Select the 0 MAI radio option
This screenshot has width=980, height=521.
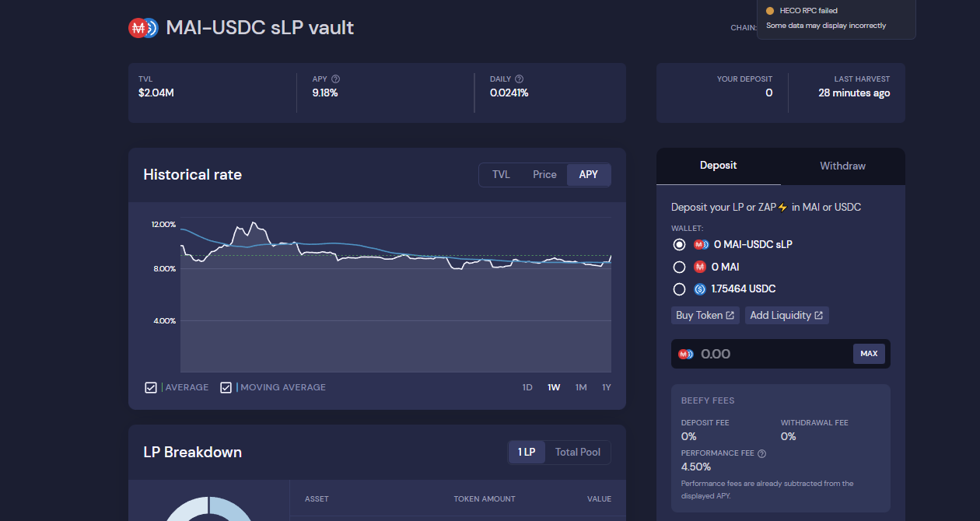coord(679,267)
